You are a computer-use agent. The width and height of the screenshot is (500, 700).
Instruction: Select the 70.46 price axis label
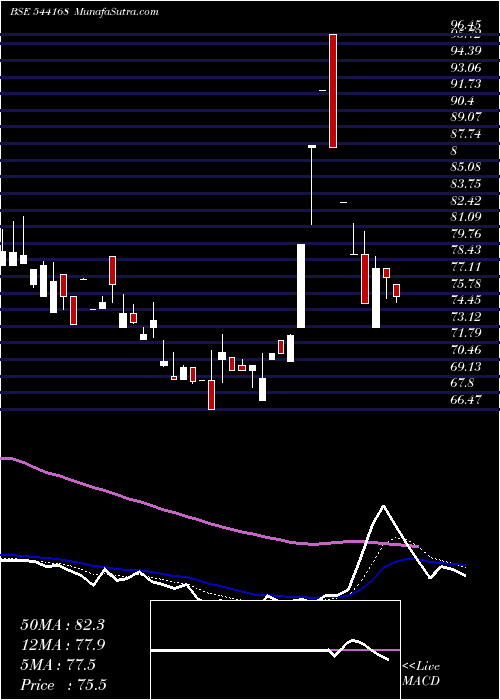tap(465, 350)
